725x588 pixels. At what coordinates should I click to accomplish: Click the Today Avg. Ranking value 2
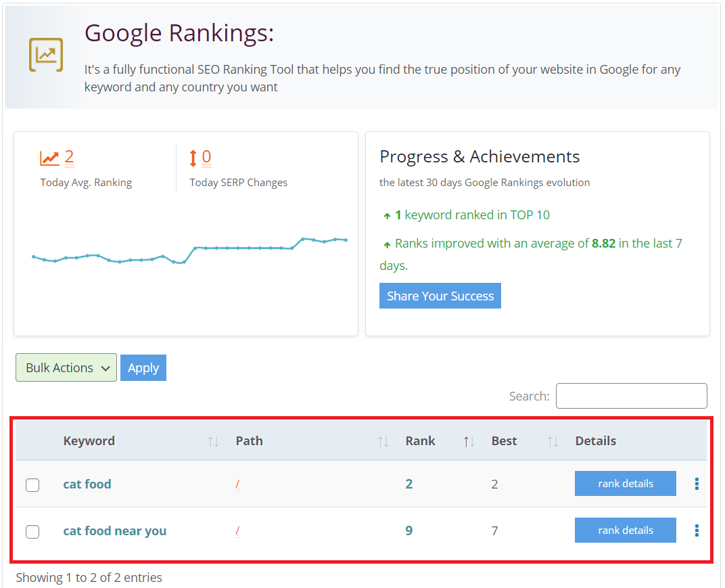pos(70,158)
